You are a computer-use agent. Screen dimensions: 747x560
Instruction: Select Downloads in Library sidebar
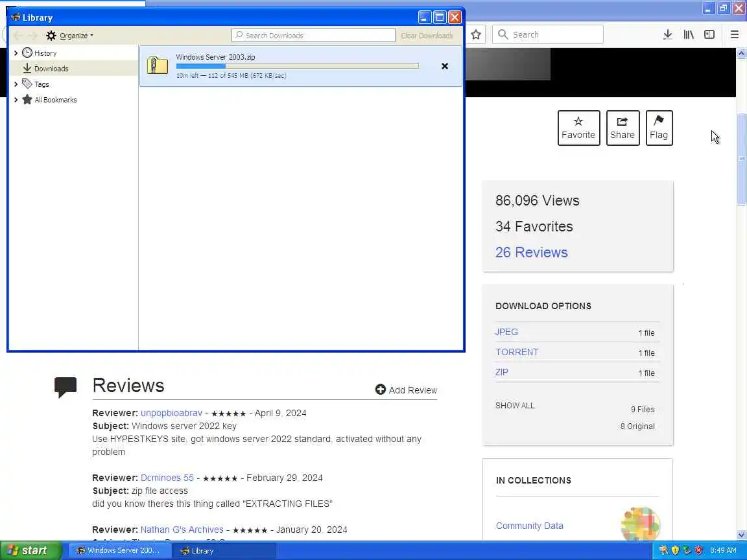[x=51, y=69]
